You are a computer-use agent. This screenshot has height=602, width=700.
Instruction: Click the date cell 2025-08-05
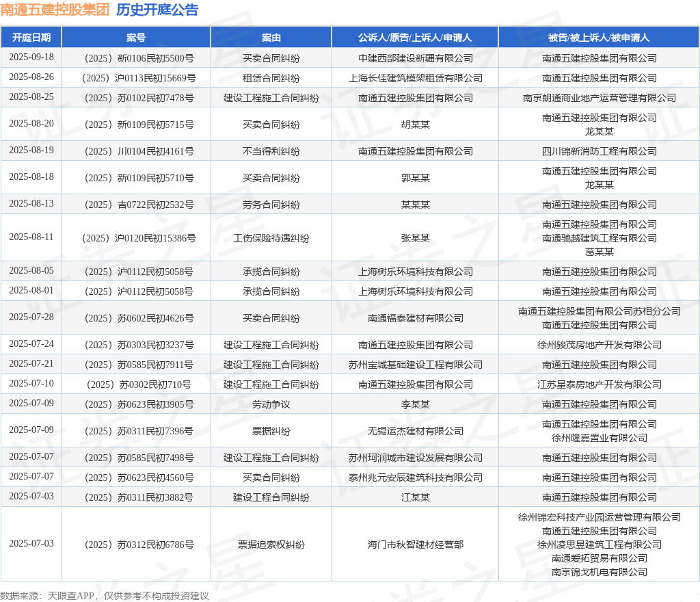pyautogui.click(x=31, y=271)
